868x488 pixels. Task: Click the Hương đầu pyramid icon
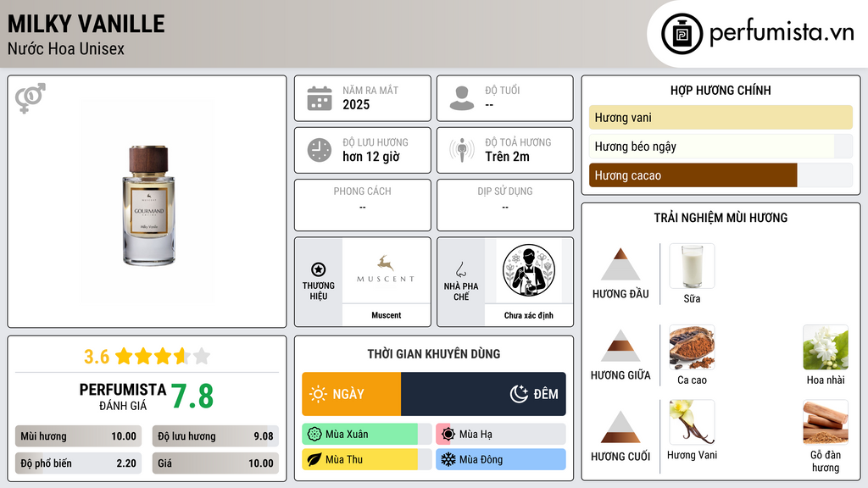[x=620, y=264]
